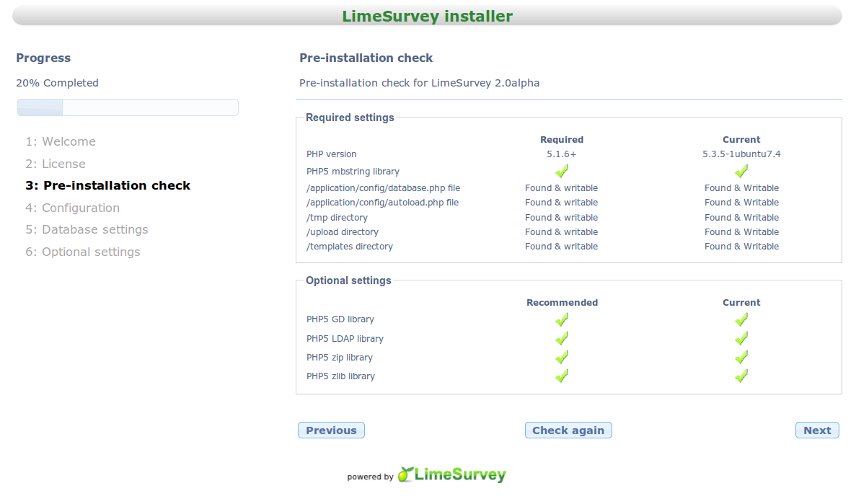Click the Current checkmark for PHP5 mbstring library
The image size is (856, 504).
741,171
